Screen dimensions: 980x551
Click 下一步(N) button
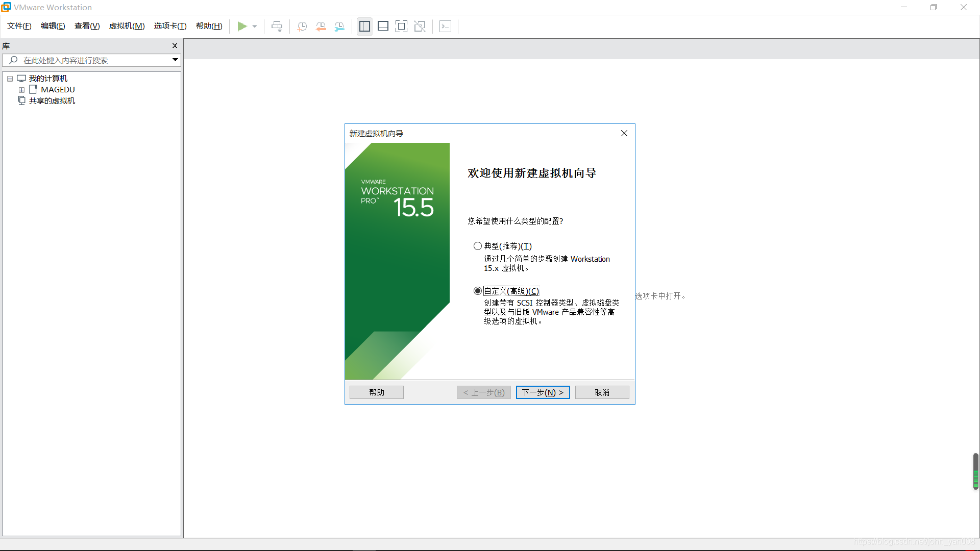coord(543,392)
